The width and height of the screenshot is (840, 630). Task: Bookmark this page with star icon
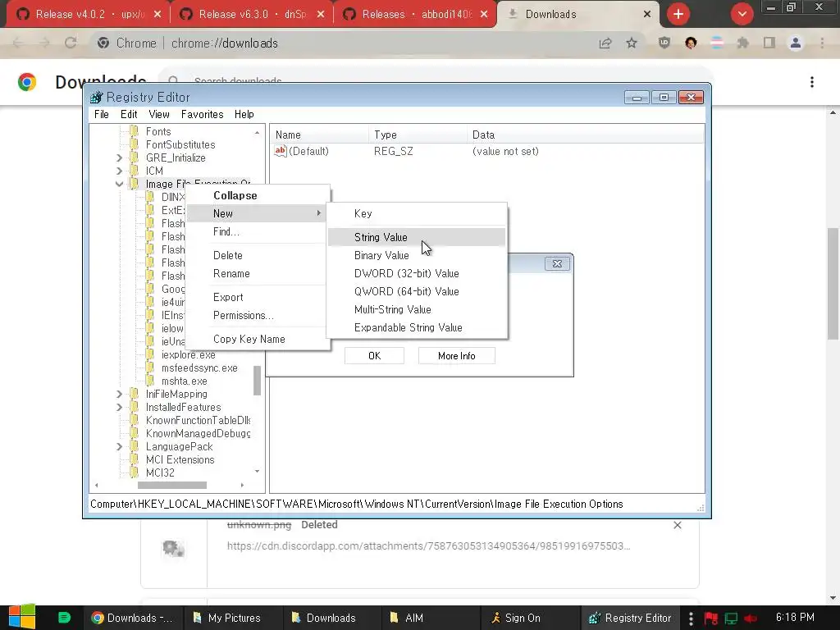point(632,43)
